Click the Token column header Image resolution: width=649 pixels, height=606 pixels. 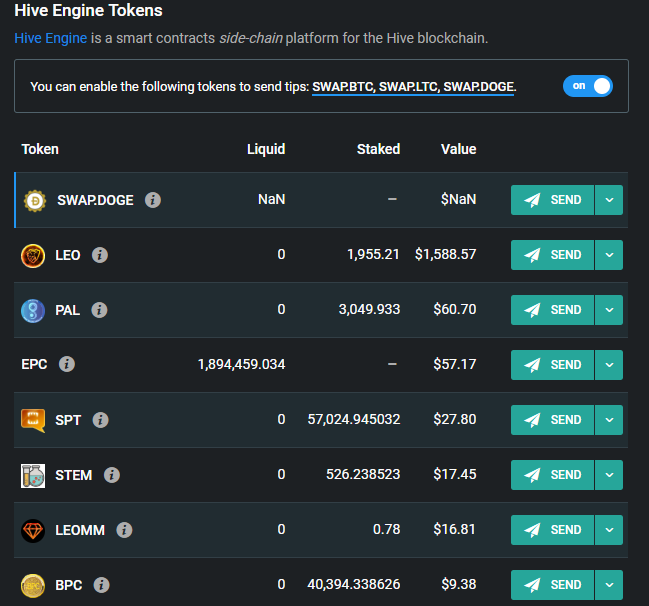(40, 149)
